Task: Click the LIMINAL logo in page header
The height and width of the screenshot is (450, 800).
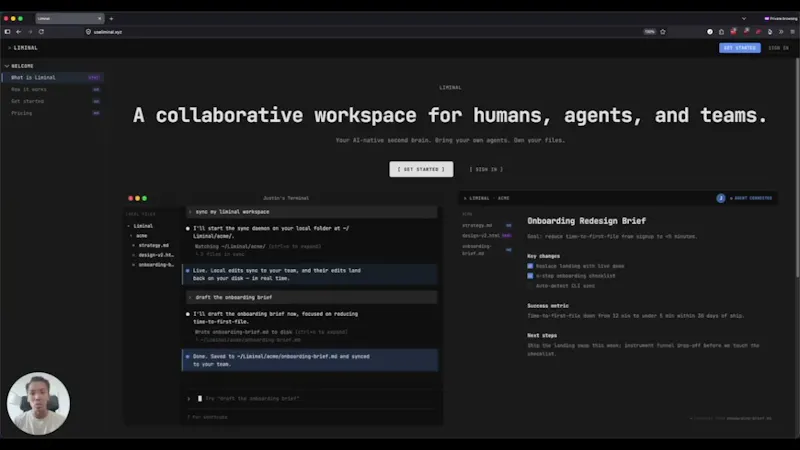Action: point(23,48)
